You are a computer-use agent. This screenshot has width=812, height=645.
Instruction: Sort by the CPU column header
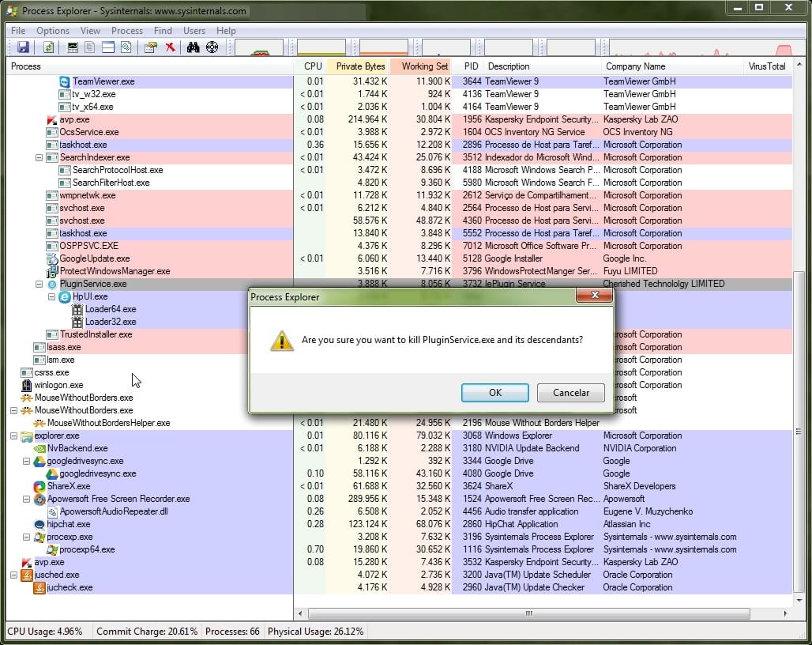[310, 66]
